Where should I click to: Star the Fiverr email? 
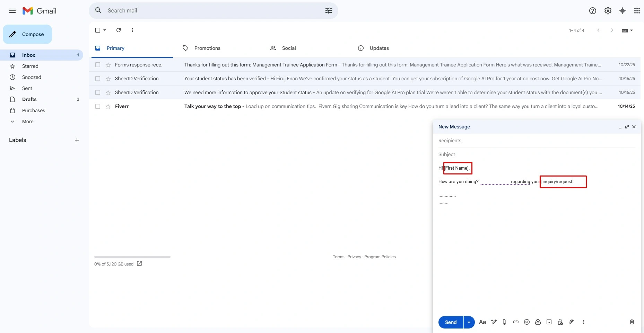pyautogui.click(x=108, y=106)
